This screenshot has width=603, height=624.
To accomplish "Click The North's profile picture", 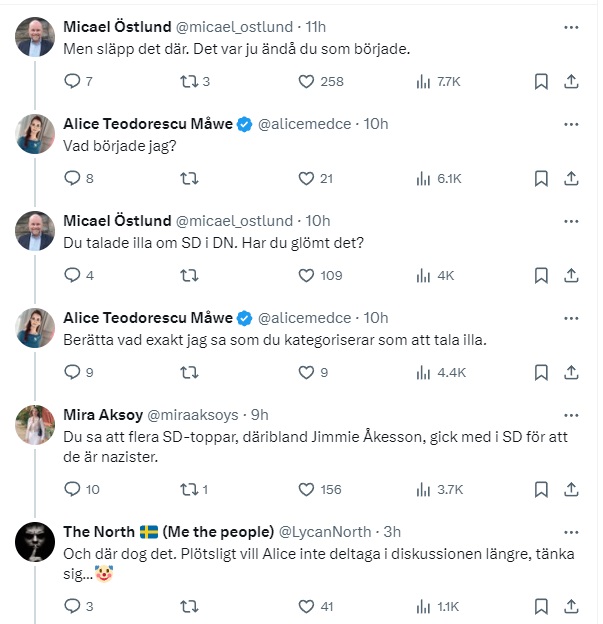I will 35,541.
